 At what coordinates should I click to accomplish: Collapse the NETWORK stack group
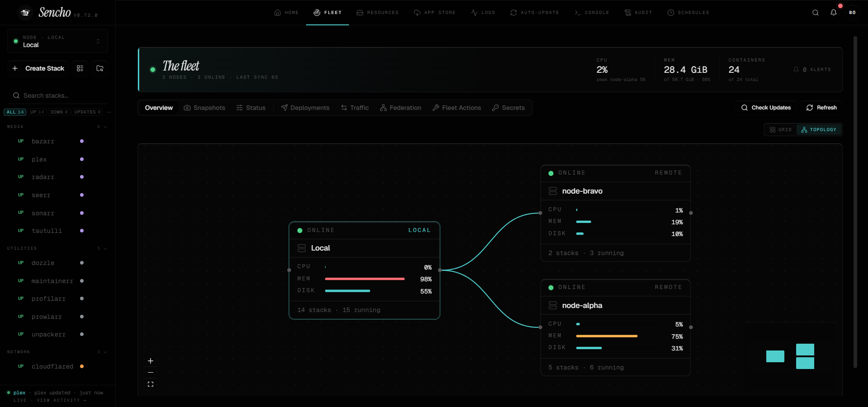[57, 352]
